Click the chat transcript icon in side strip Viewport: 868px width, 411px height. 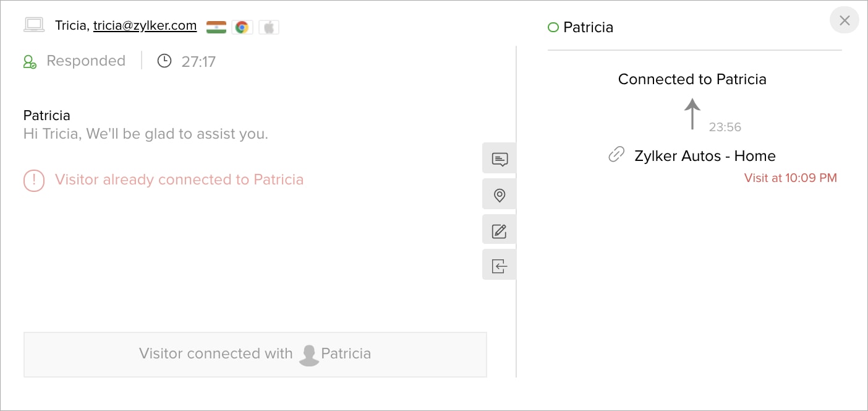coord(500,160)
